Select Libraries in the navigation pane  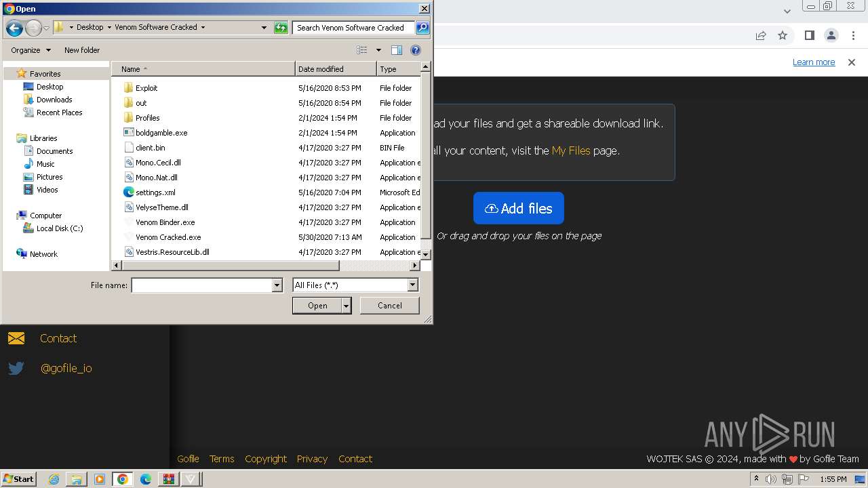point(43,138)
